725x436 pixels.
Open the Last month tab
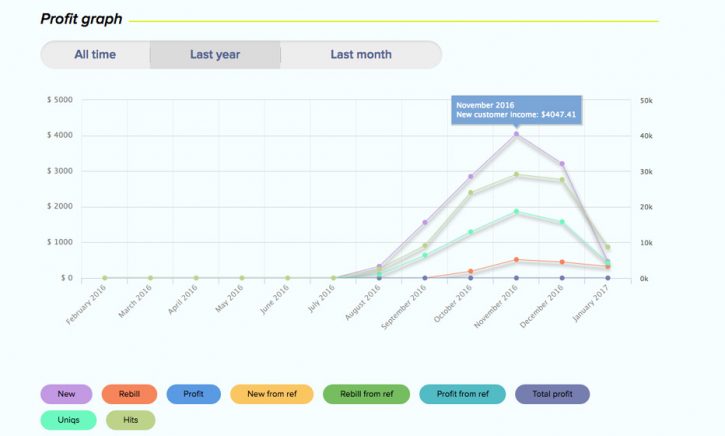coord(361,55)
